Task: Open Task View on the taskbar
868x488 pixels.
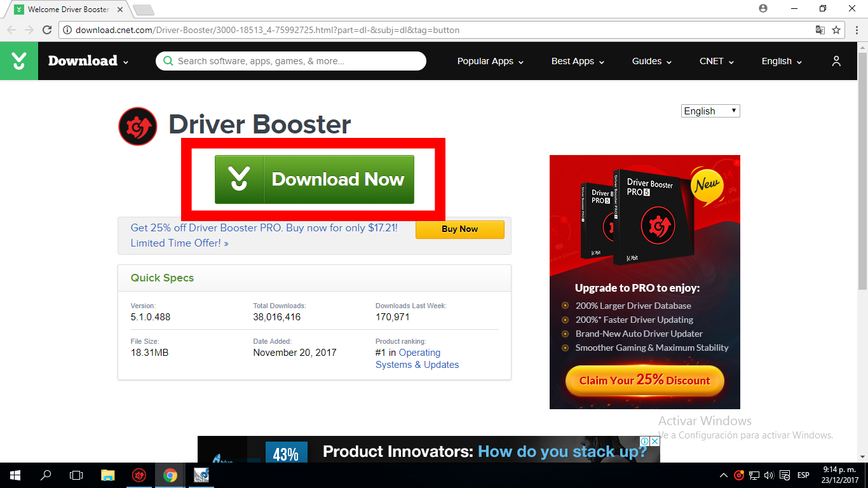Action: 76,475
